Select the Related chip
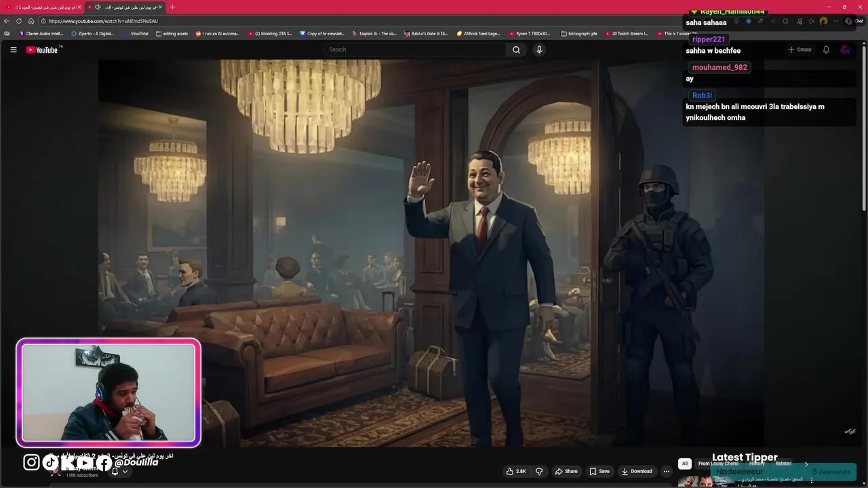This screenshot has height=488, width=868. pyautogui.click(x=783, y=464)
